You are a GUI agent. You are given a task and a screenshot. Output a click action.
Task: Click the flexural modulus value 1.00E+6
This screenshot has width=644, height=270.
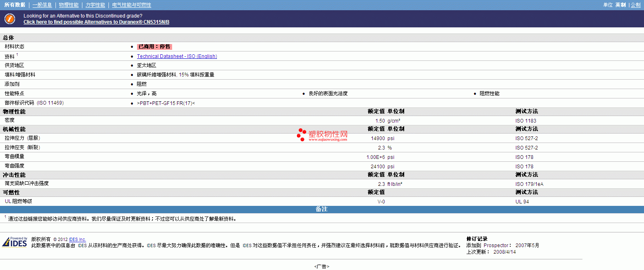[376, 157]
